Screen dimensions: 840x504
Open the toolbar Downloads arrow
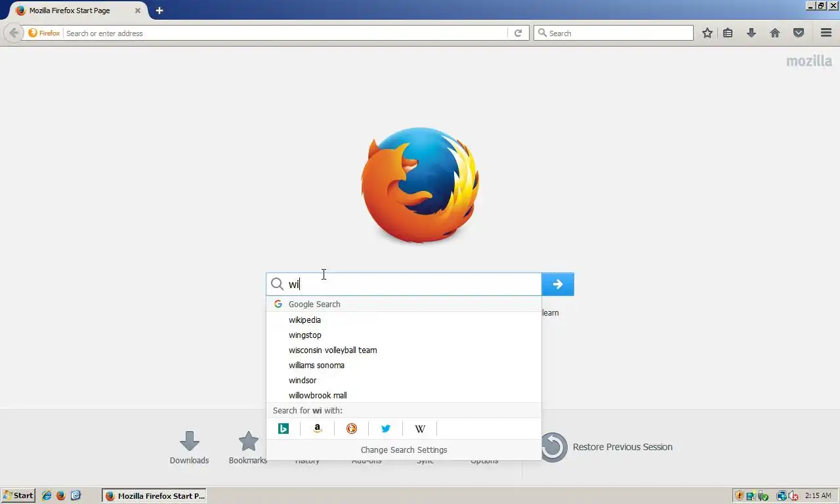751,33
